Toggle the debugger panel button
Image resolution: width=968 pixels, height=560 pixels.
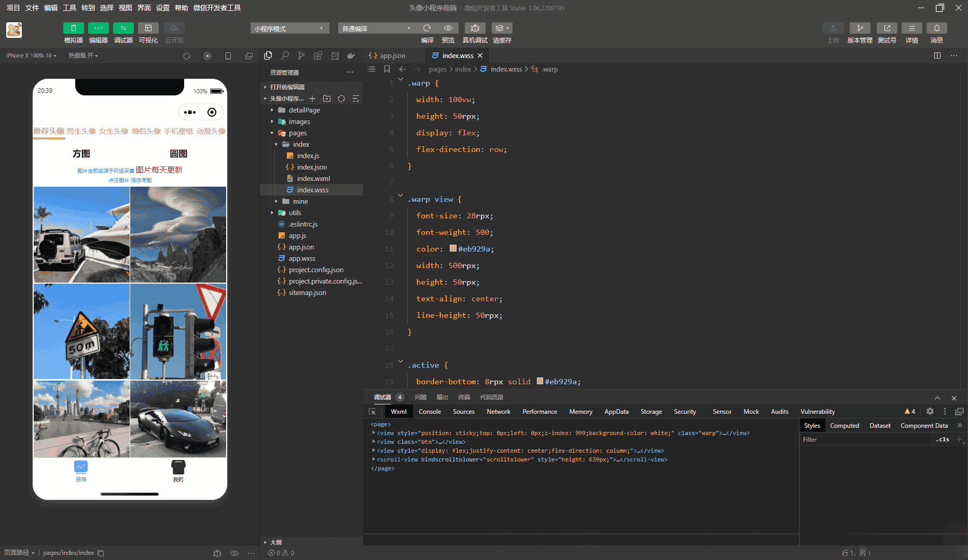123,29
